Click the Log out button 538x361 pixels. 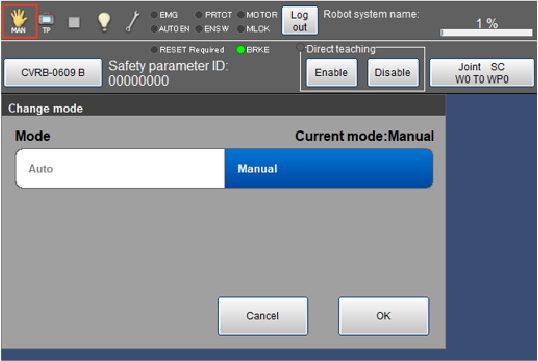[x=300, y=21]
